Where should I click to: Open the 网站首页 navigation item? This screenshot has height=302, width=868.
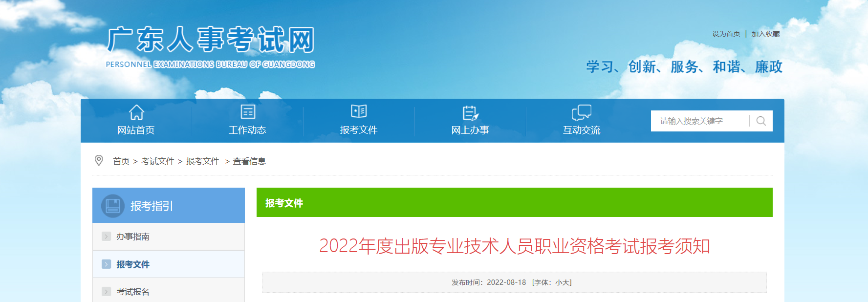tap(136, 130)
